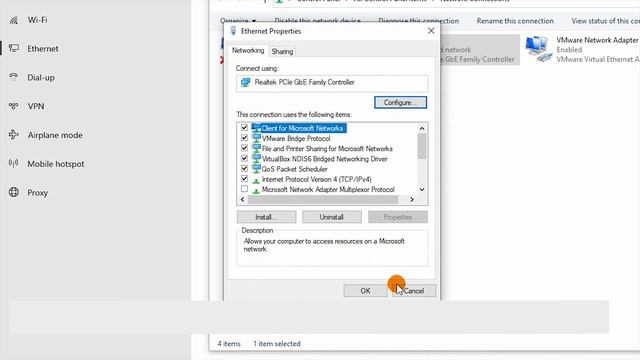Open Mobile hotspot settings page
Viewport: 640px width, 360px height.
[56, 164]
